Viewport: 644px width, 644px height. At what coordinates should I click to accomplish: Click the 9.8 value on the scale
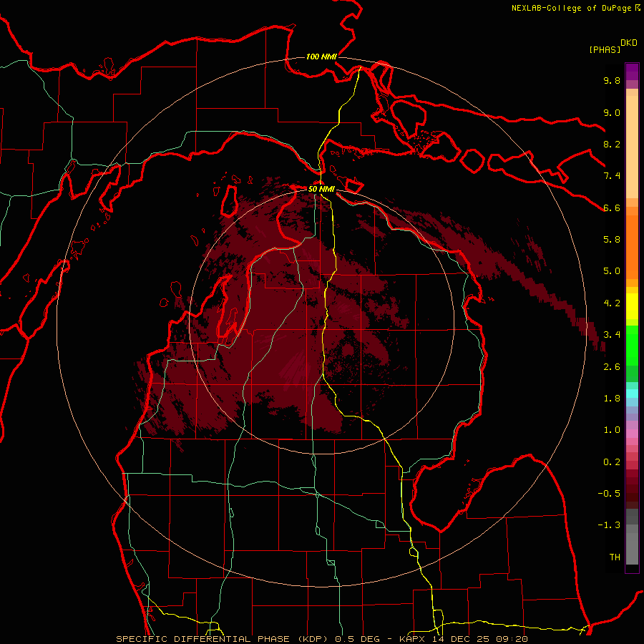click(x=612, y=81)
